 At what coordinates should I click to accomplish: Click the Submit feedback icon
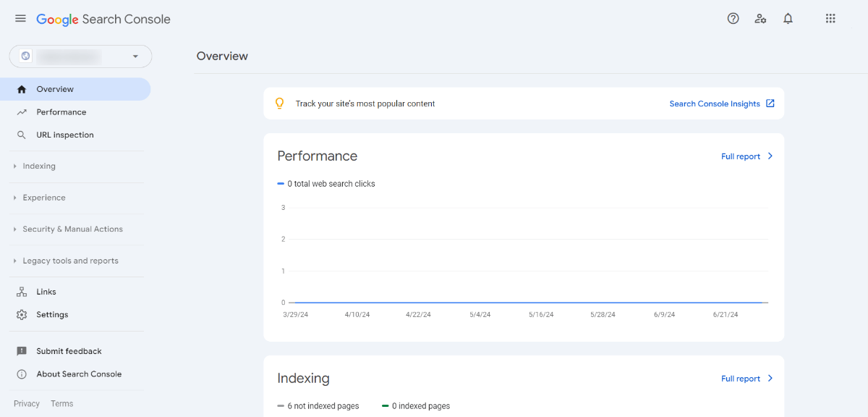[22, 351]
